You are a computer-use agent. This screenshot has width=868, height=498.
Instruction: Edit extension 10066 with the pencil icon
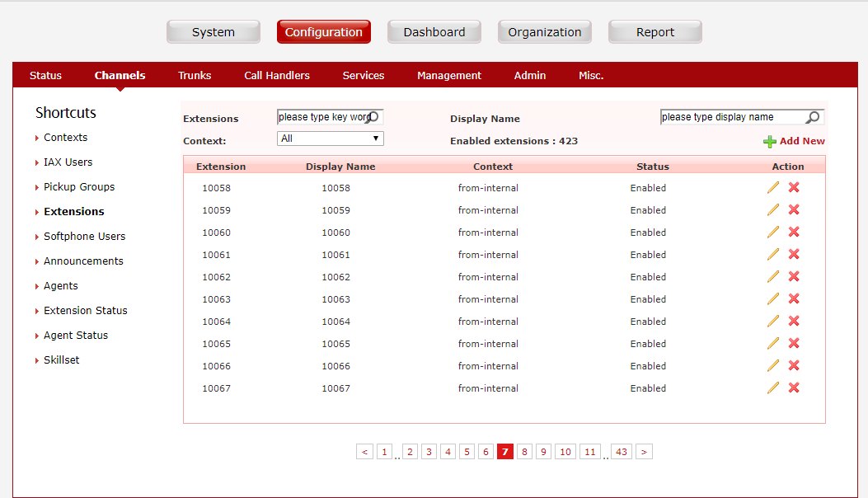point(772,365)
